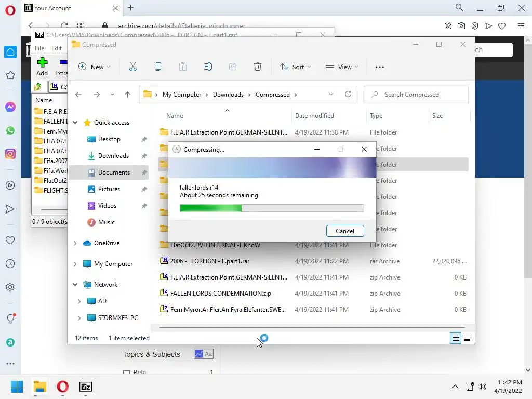
Task: Click the Delete trash icon in Explorer
Action: click(x=258, y=67)
